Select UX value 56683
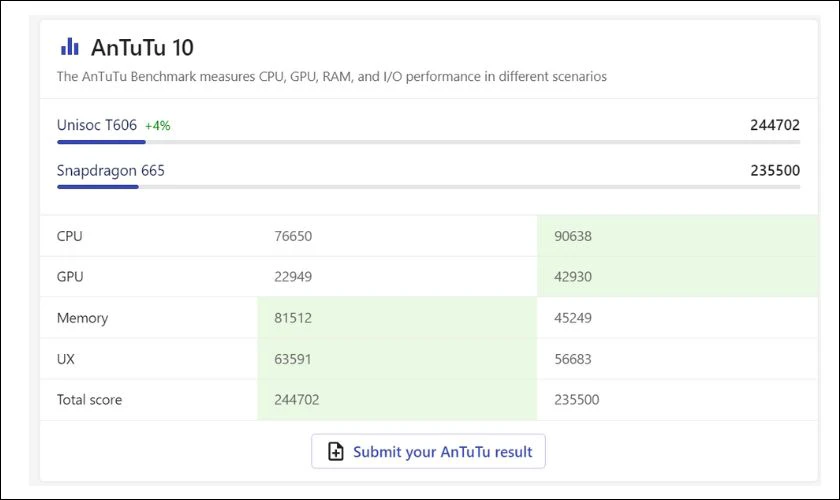Viewport: 840px width, 500px height. pos(573,359)
